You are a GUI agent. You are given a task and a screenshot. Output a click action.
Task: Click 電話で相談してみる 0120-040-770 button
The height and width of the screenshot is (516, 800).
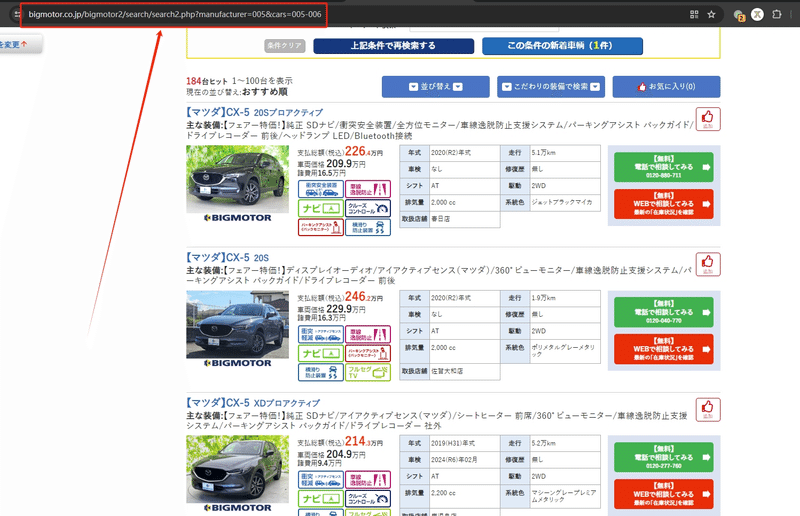pyautogui.click(x=664, y=312)
